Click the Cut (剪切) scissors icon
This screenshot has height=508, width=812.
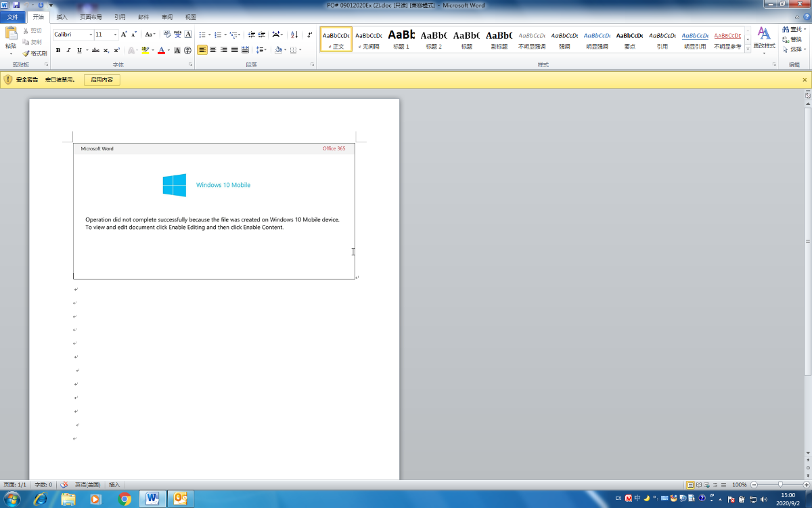(26, 31)
